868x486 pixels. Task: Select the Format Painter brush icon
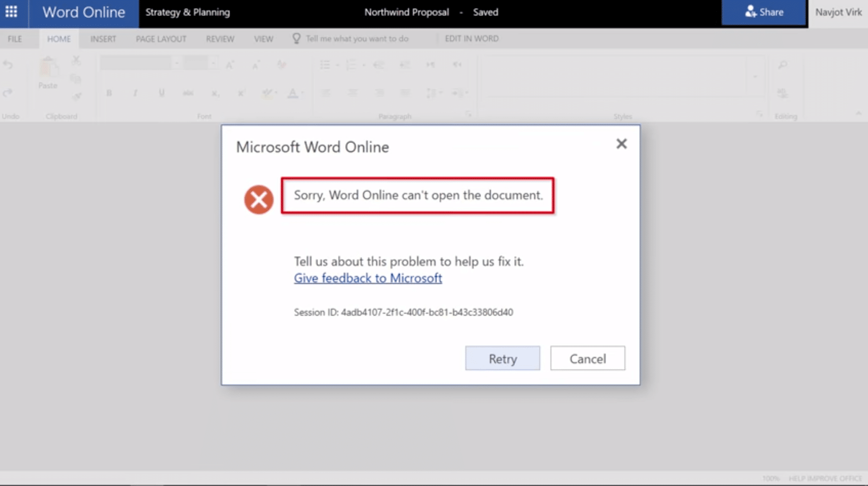click(76, 97)
